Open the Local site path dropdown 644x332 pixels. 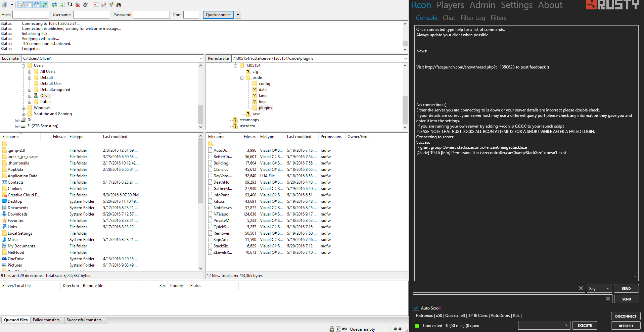coord(201,58)
